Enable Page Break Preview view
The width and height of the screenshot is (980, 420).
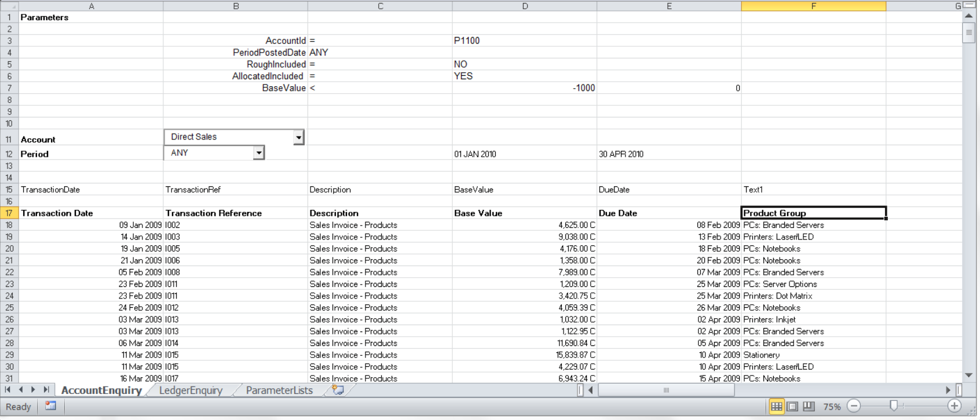tap(809, 406)
